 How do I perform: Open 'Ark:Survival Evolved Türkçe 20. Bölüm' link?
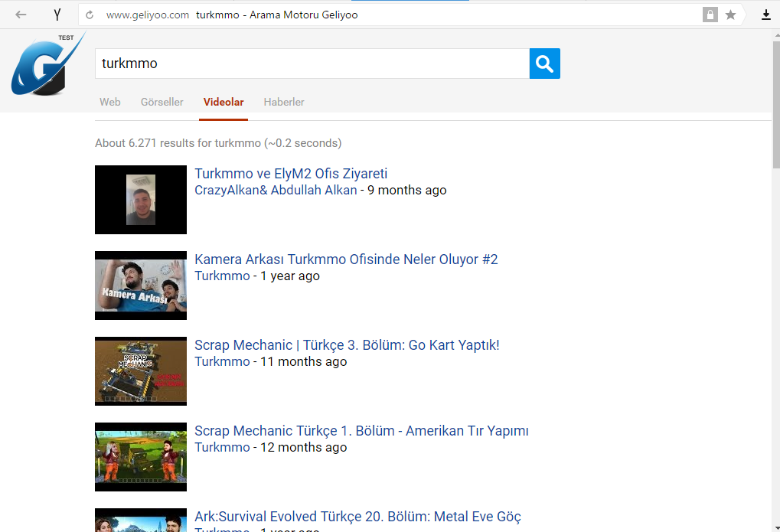[x=357, y=517]
